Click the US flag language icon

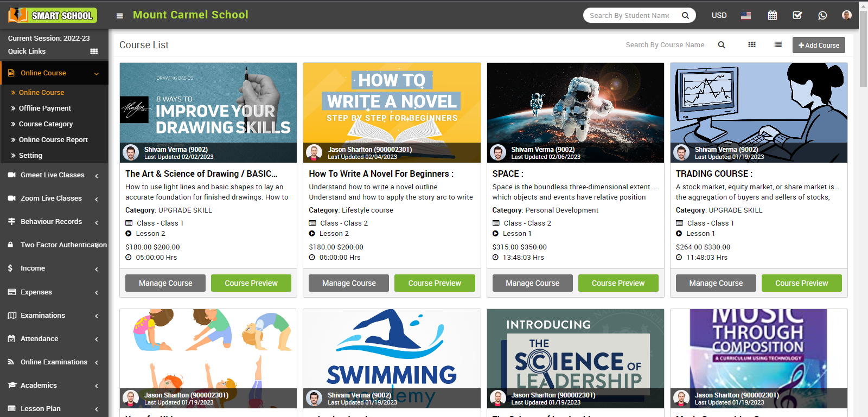[746, 15]
